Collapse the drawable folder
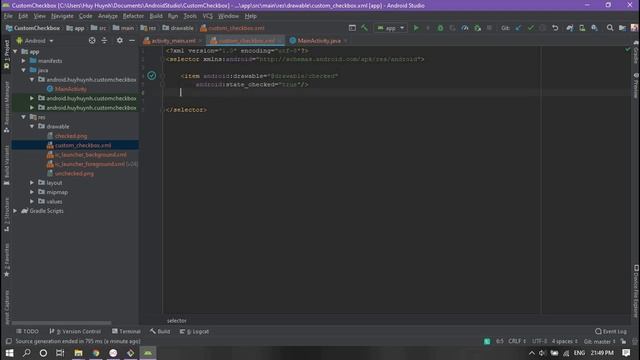Viewport: 640px width, 360px height. coord(32,127)
